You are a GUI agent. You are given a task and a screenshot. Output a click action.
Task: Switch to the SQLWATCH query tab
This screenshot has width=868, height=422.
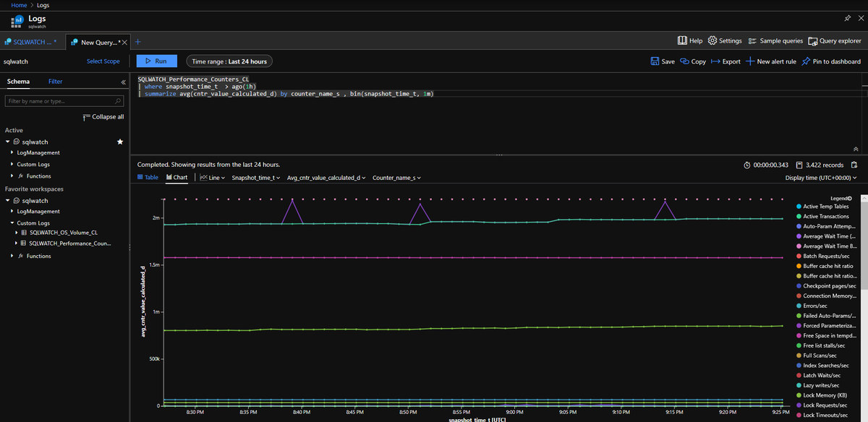point(31,43)
